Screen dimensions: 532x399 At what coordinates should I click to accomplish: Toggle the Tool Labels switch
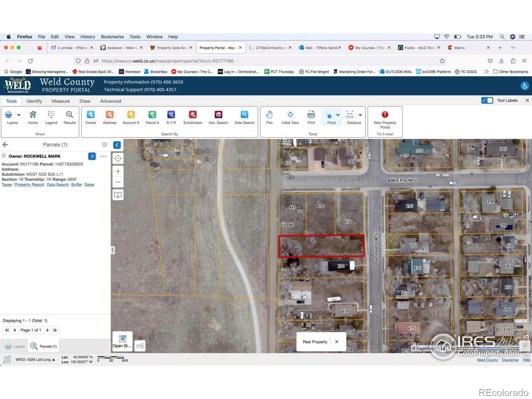click(x=487, y=100)
